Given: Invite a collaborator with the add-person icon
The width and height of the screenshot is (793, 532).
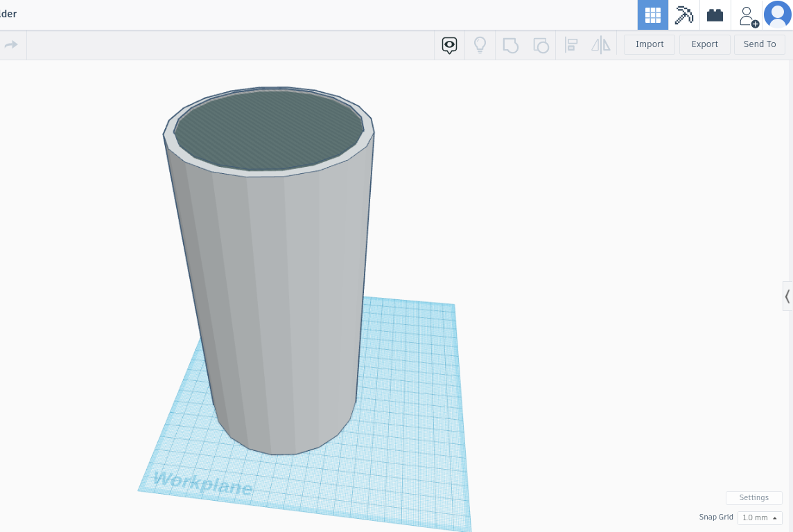Looking at the screenshot, I should (747, 15).
